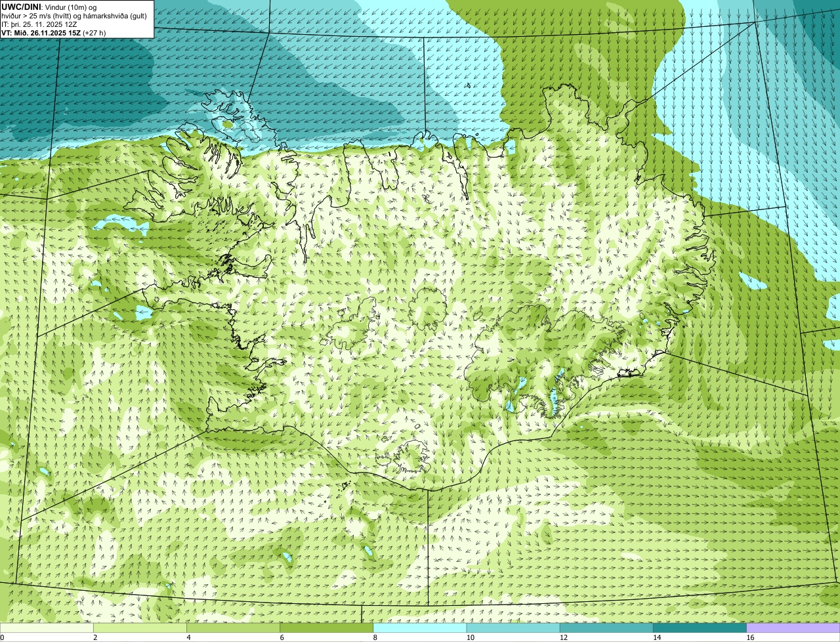The height and width of the screenshot is (642, 840).
Task: Click the legend value label "4"
Action: pos(188,637)
